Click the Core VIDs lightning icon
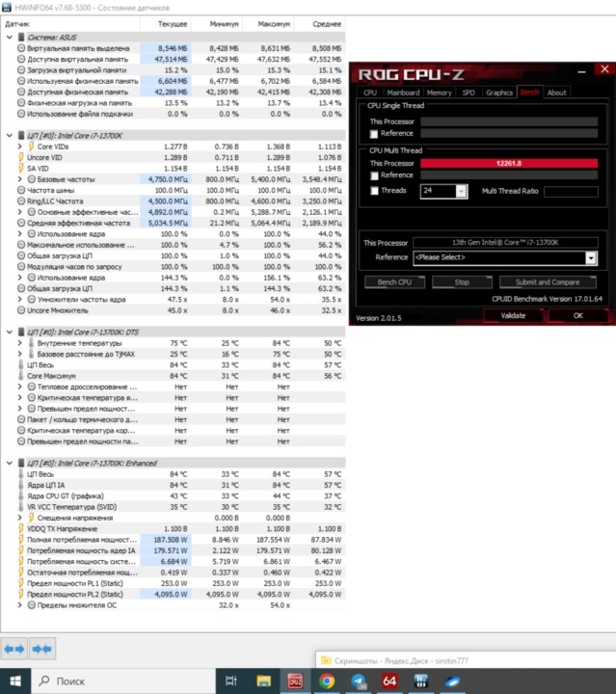This screenshot has height=694, width=616. (x=31, y=147)
